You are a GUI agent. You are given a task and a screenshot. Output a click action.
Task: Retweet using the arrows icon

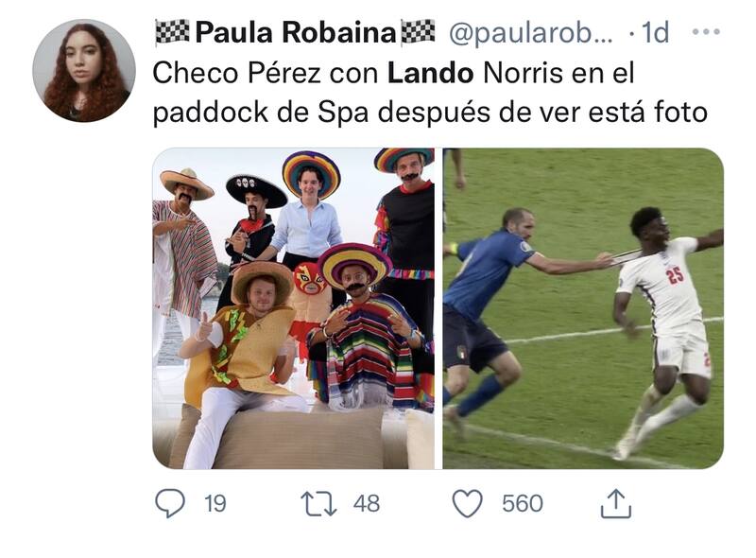click(318, 503)
